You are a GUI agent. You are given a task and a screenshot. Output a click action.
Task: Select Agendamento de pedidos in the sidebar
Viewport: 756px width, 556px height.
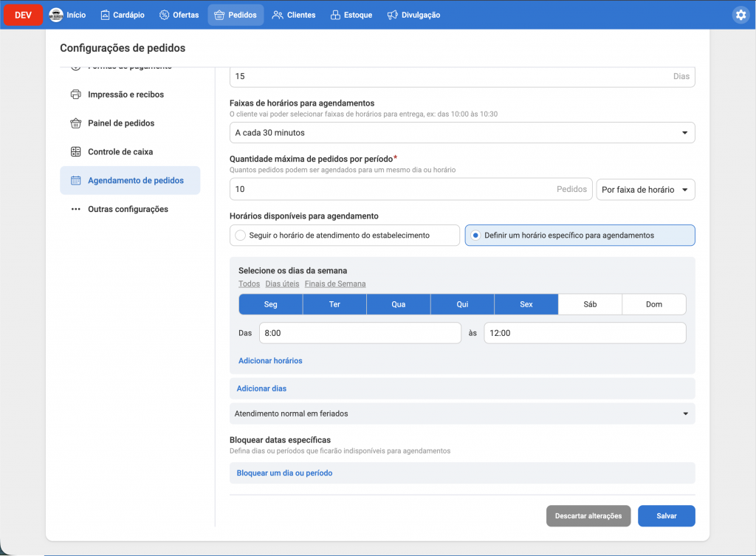coord(137,180)
